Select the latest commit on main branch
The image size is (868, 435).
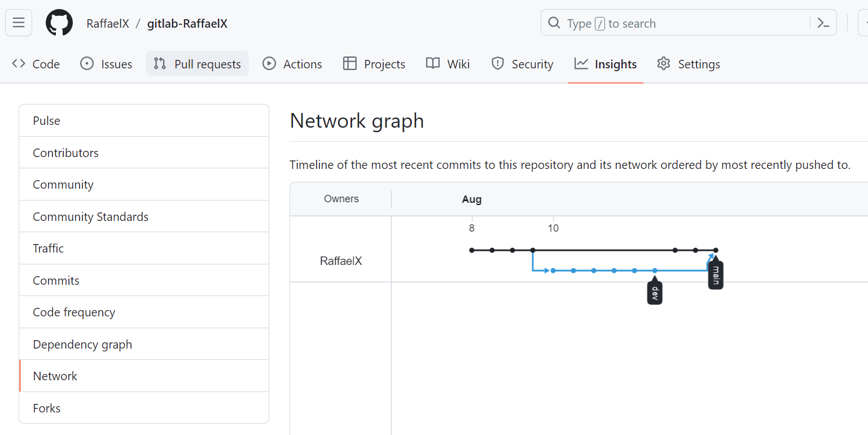tap(716, 250)
